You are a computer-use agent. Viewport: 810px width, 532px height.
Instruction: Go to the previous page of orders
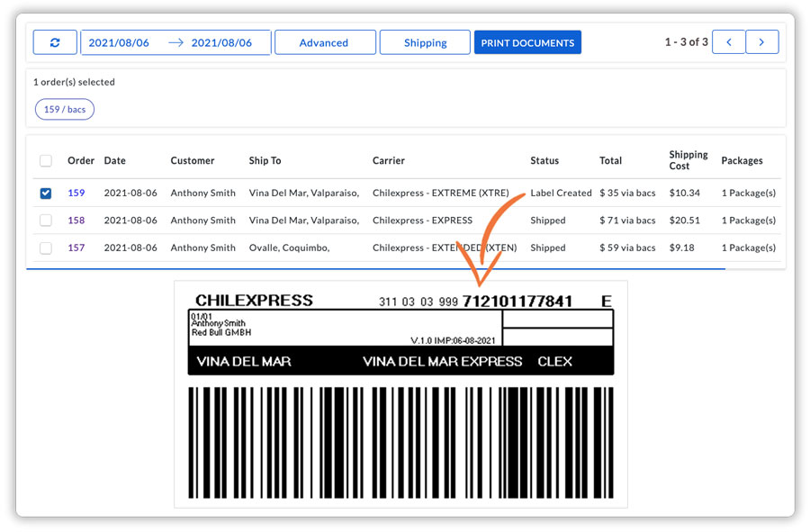pos(728,41)
